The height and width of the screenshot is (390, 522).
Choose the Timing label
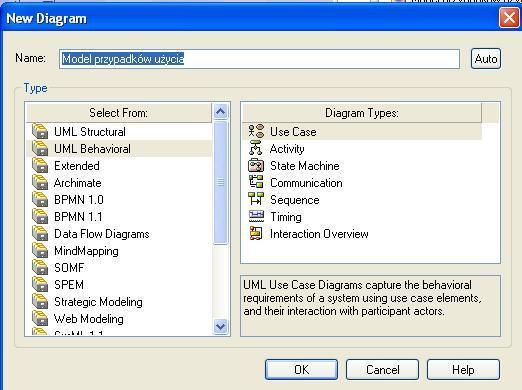[x=286, y=217]
